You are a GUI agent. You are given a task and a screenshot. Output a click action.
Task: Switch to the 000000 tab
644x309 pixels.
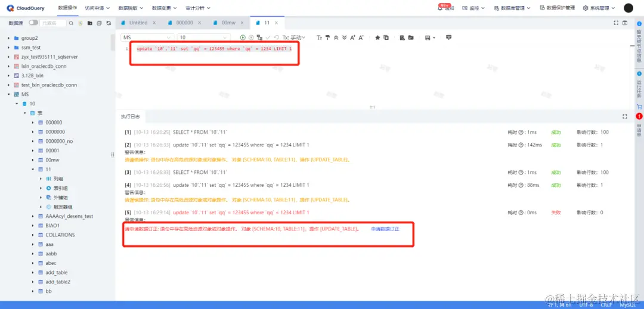point(184,23)
